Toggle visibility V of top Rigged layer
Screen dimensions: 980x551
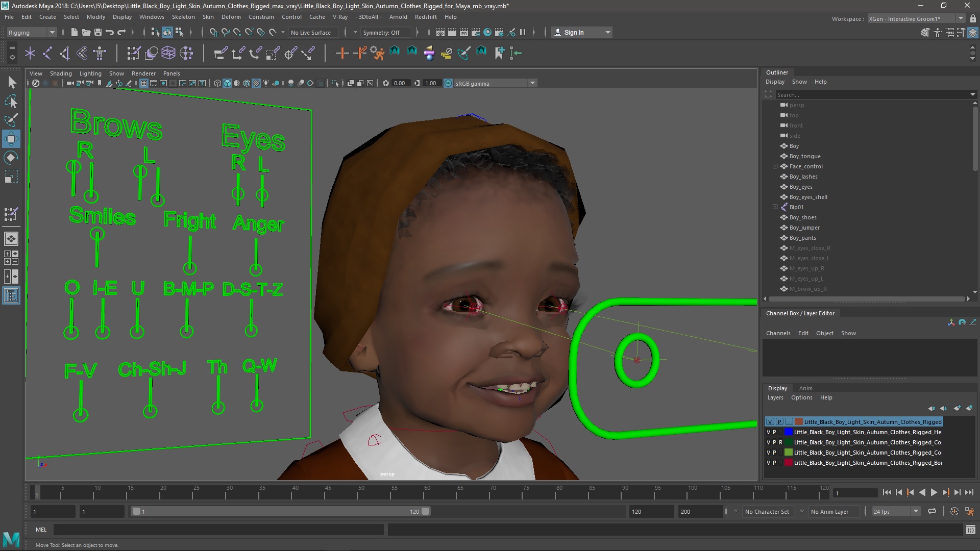pos(770,422)
